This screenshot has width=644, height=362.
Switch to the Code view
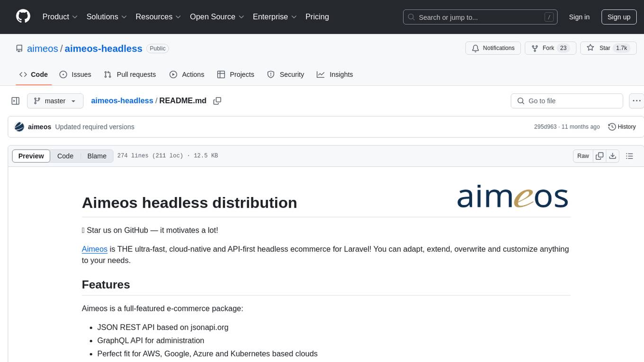(x=65, y=156)
